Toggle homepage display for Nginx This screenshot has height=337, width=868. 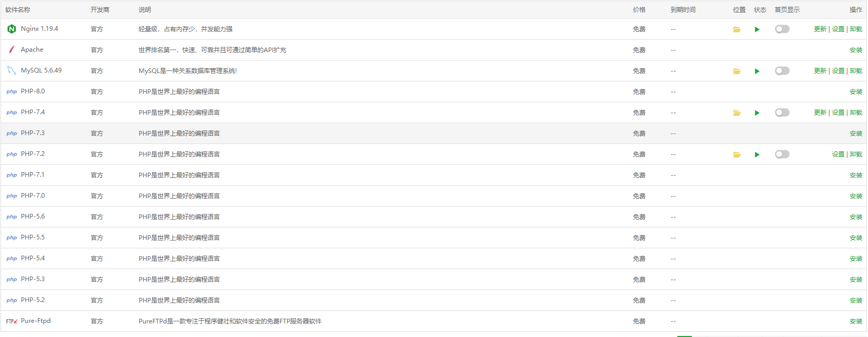point(782,29)
